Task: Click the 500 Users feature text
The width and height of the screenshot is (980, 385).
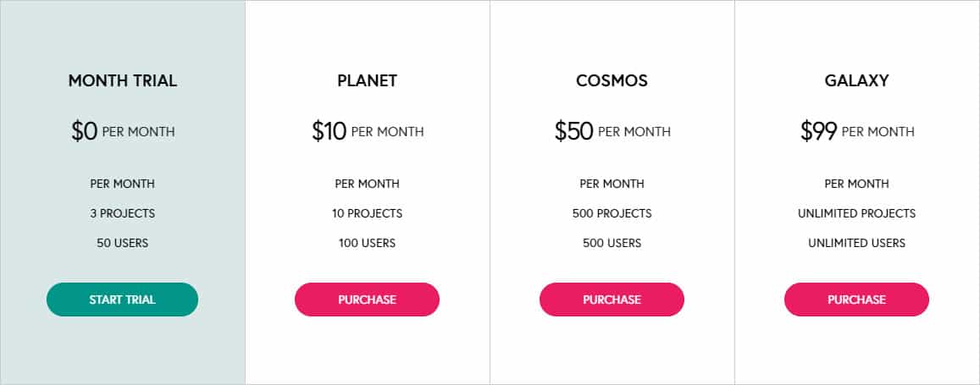Action: tap(612, 243)
